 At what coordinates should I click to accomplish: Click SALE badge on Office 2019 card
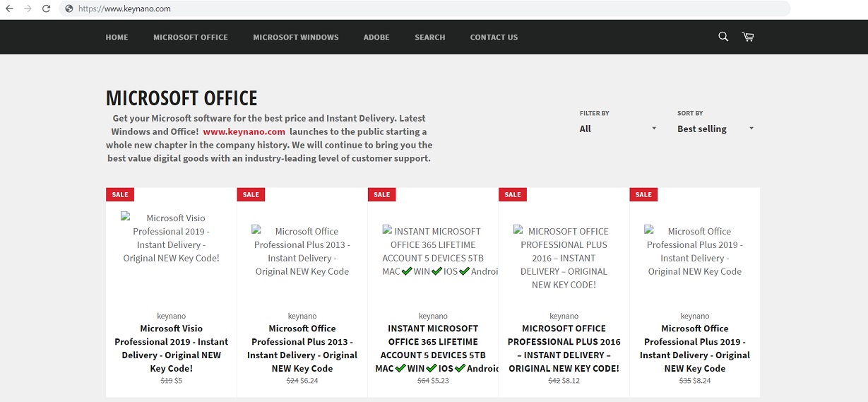coord(643,194)
